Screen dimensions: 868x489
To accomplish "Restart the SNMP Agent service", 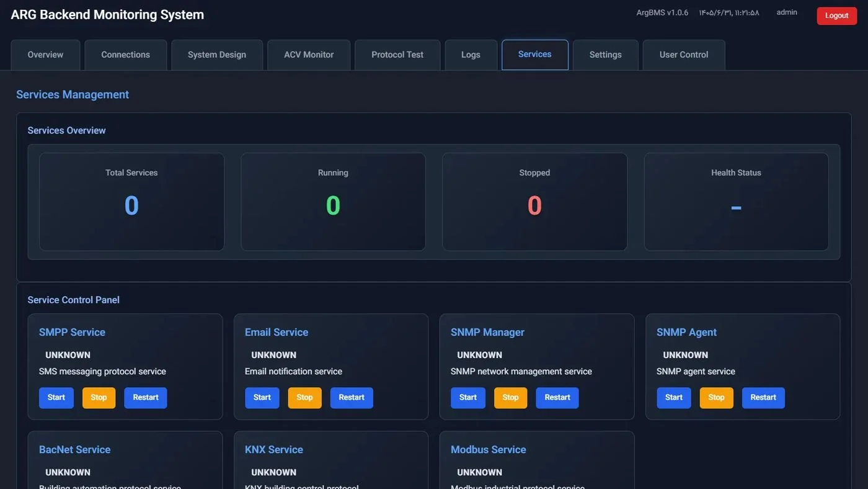I will click(763, 398).
